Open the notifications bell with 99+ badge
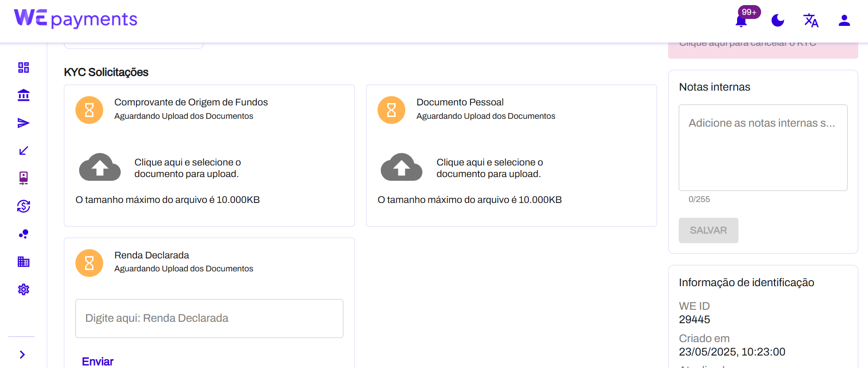The height and width of the screenshot is (368, 868). [741, 21]
